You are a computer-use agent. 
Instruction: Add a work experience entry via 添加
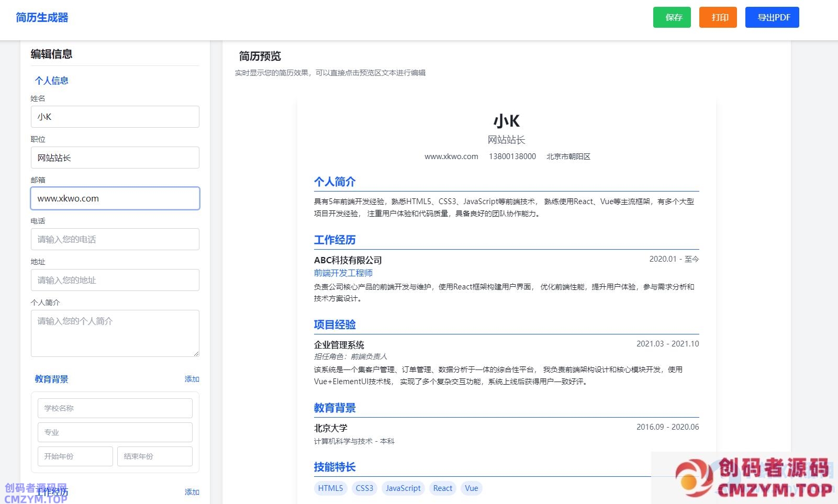(x=192, y=492)
